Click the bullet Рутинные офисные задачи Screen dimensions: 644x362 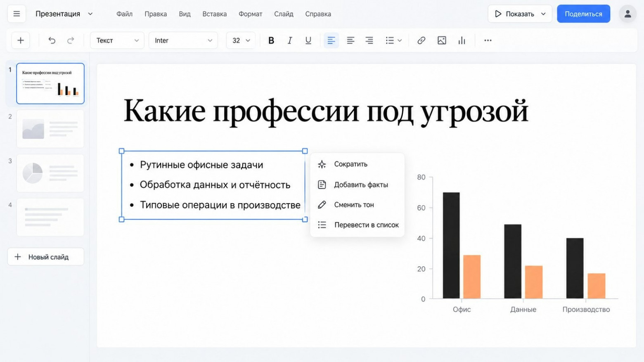pyautogui.click(x=201, y=165)
